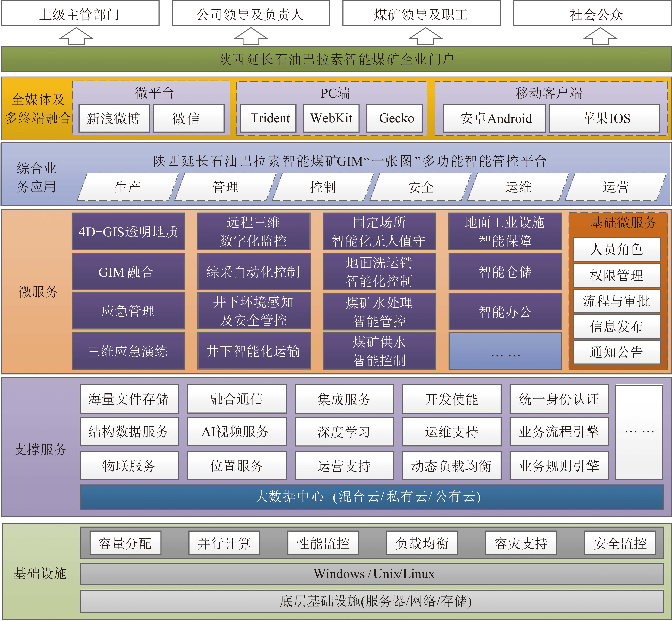Select 人员角色 in 基础微服务

click(617, 249)
